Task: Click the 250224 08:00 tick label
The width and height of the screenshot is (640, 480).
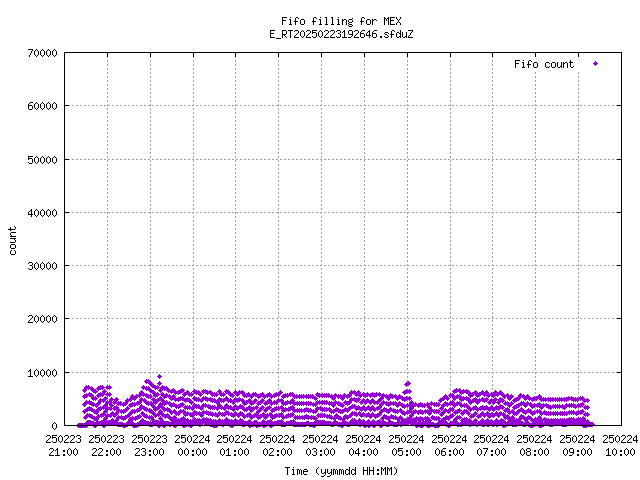Action: point(534,446)
